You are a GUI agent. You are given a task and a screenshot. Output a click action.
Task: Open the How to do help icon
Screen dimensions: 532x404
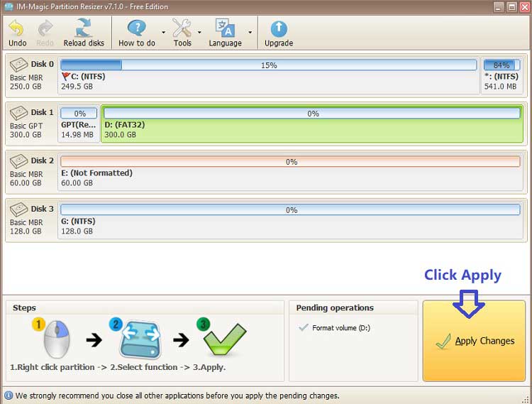137,28
